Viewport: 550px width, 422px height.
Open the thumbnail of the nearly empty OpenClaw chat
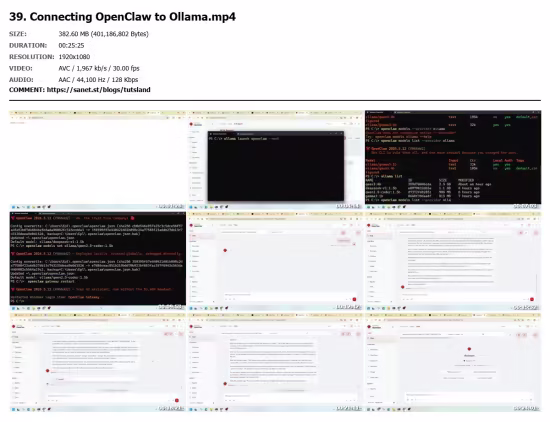point(275,261)
